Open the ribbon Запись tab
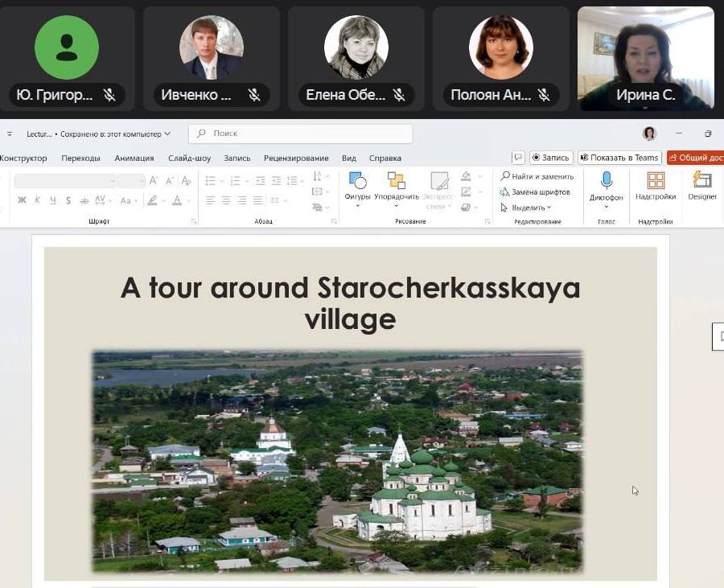Screen dimensions: 724x588 click(x=237, y=158)
